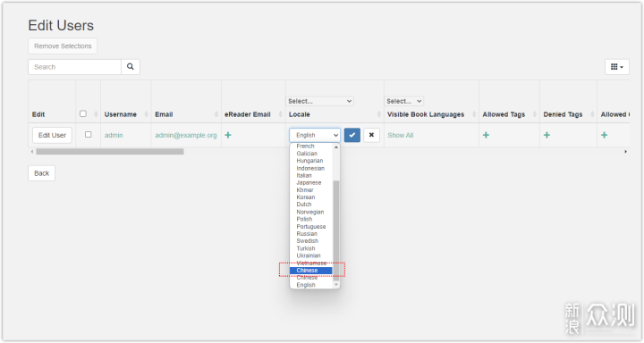Click the search magnifier icon
The image size is (644, 343).
pos(131,67)
